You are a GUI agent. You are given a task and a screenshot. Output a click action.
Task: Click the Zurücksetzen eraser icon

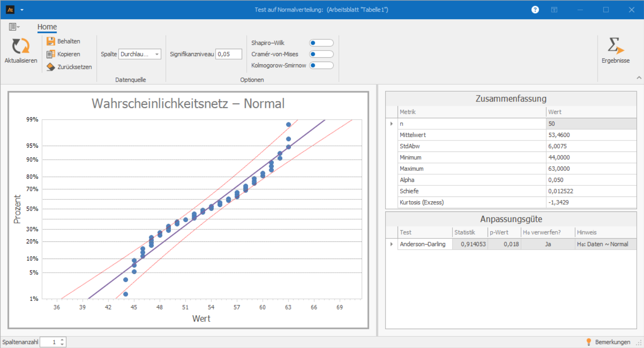point(51,67)
